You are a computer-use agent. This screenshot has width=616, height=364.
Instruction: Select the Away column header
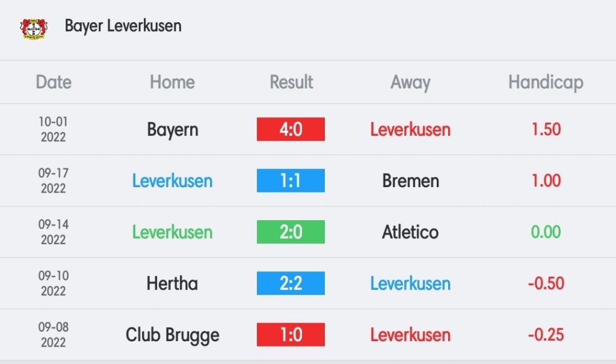coord(410,82)
